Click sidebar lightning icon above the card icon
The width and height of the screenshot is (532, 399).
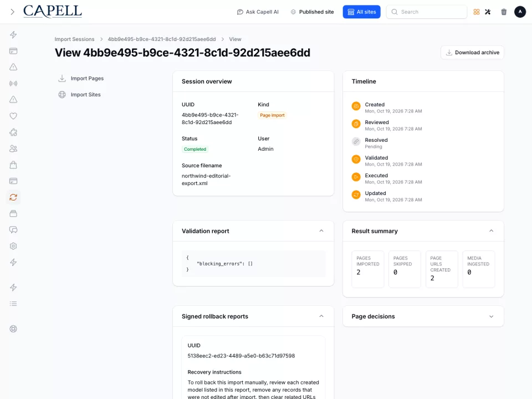13,34
